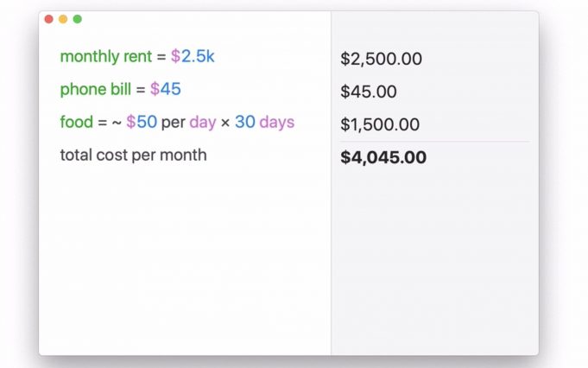Image resolution: width=588 pixels, height=368 pixels.
Task: Click the 'monthly rent' variable name
Action: [x=106, y=57]
